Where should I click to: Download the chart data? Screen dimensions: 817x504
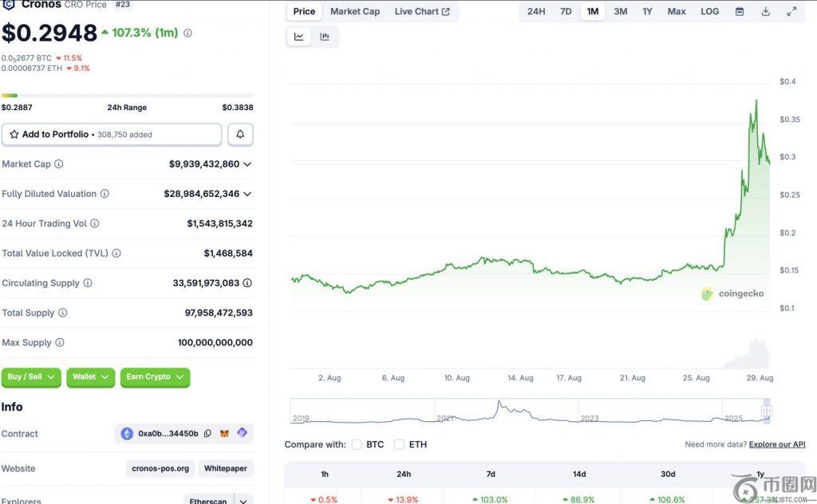766,12
